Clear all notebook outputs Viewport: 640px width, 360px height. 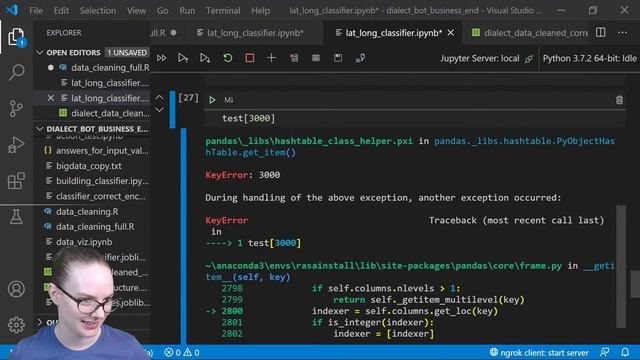coord(294,58)
